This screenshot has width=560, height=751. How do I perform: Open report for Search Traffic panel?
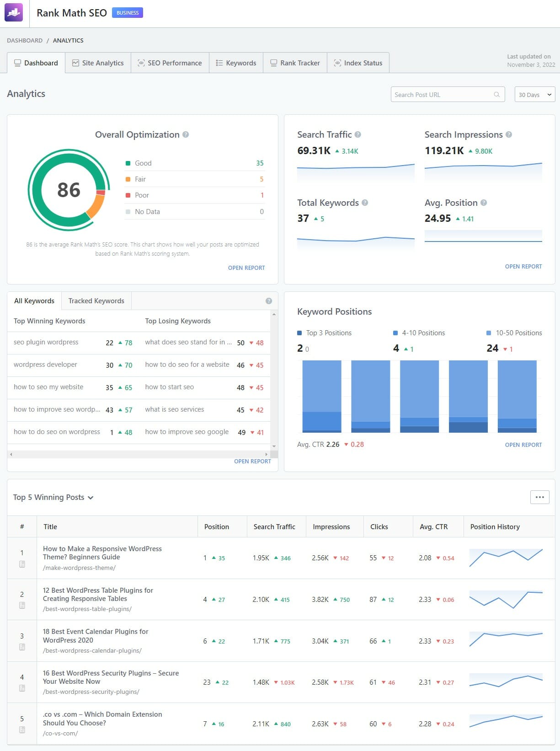pyautogui.click(x=523, y=267)
